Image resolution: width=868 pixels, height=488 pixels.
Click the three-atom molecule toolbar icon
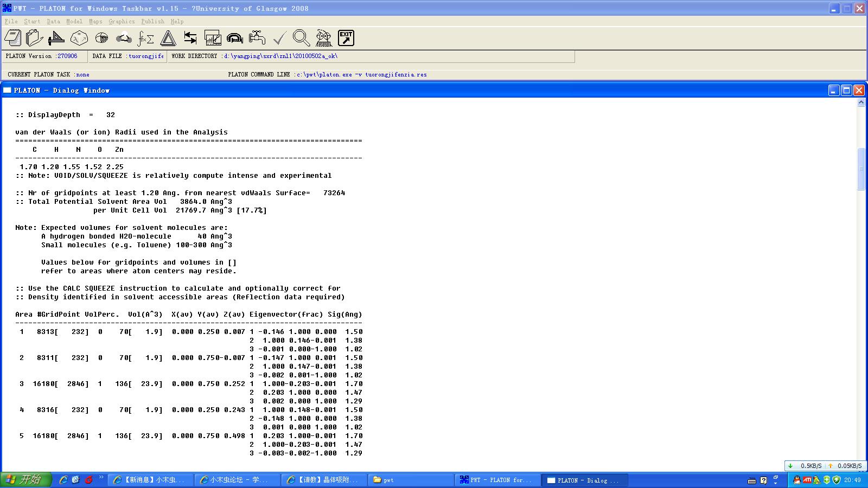124,38
